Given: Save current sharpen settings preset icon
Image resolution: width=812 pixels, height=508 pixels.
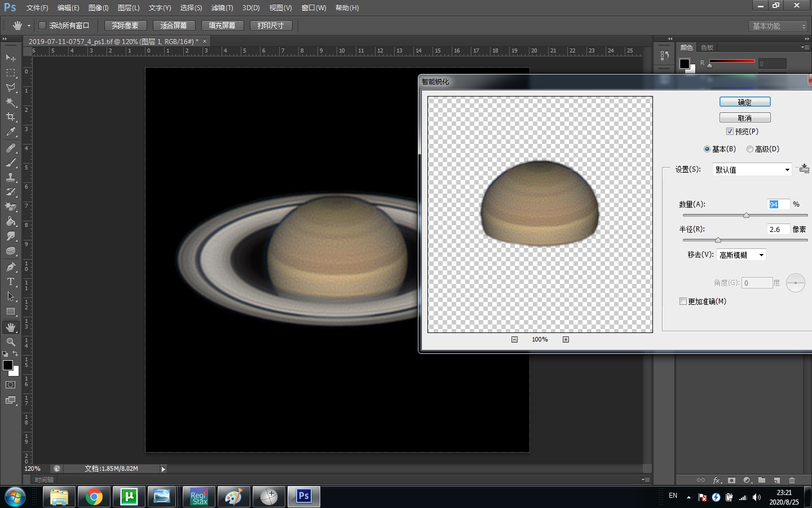Looking at the screenshot, I should [x=804, y=169].
